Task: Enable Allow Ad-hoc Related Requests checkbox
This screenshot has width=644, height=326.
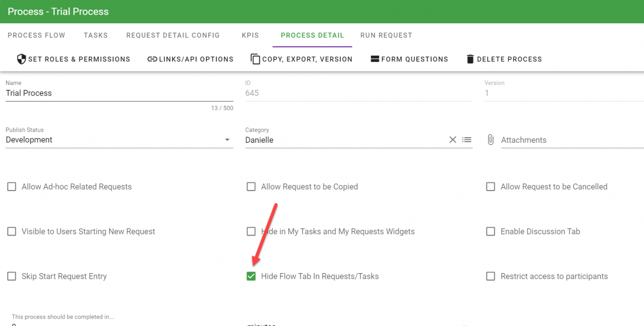Action: tap(11, 187)
